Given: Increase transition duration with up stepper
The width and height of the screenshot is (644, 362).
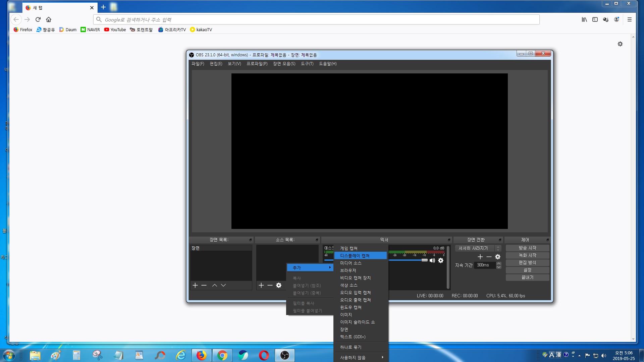Looking at the screenshot, I should click(x=499, y=263).
